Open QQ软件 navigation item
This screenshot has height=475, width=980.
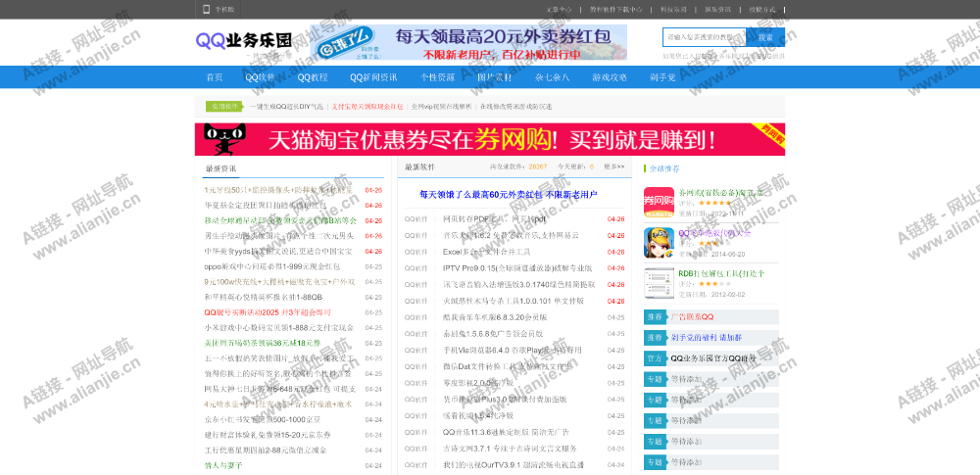(x=260, y=77)
